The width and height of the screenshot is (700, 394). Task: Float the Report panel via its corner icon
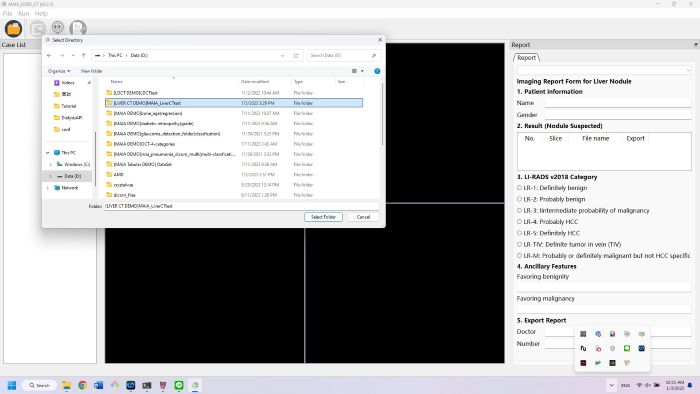[x=695, y=45]
